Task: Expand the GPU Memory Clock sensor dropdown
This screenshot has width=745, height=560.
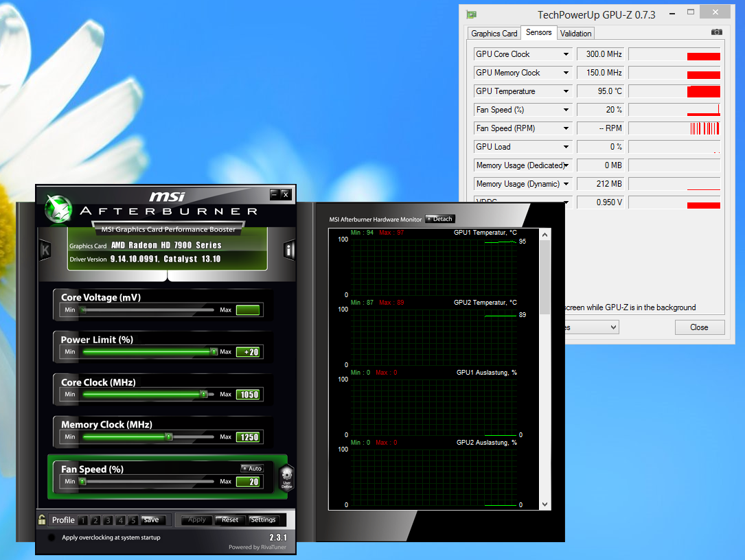Action: coord(566,73)
